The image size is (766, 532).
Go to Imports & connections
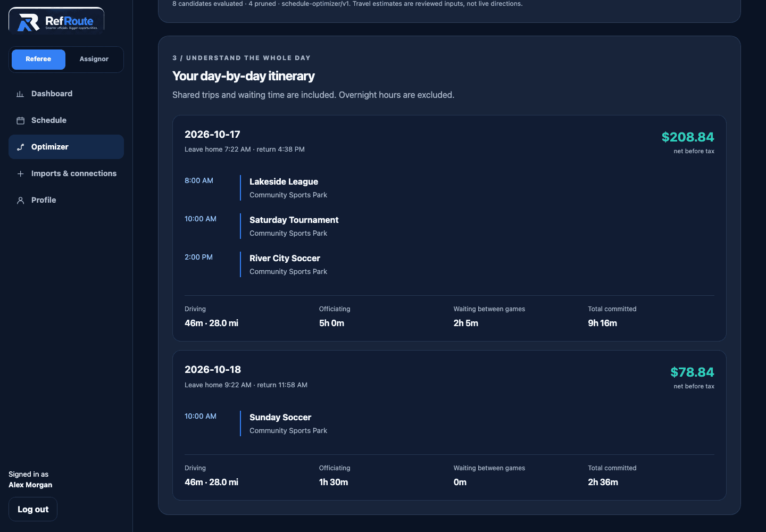(66, 173)
